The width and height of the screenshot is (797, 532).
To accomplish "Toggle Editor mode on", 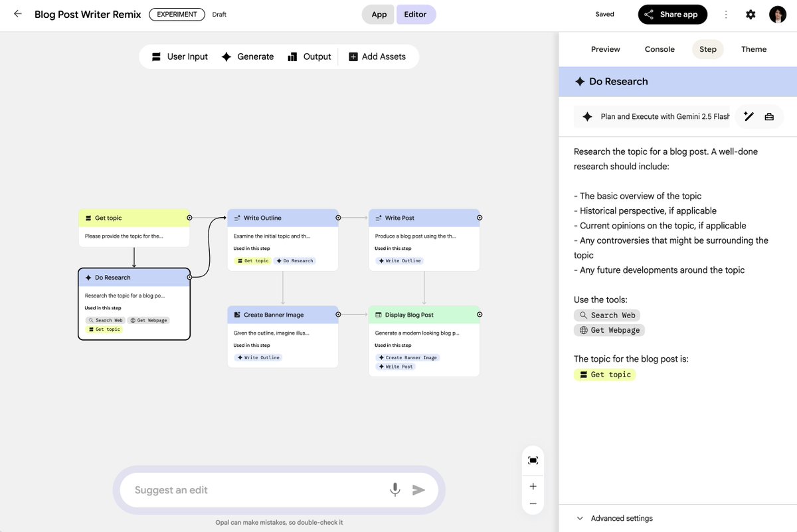I will coord(416,14).
